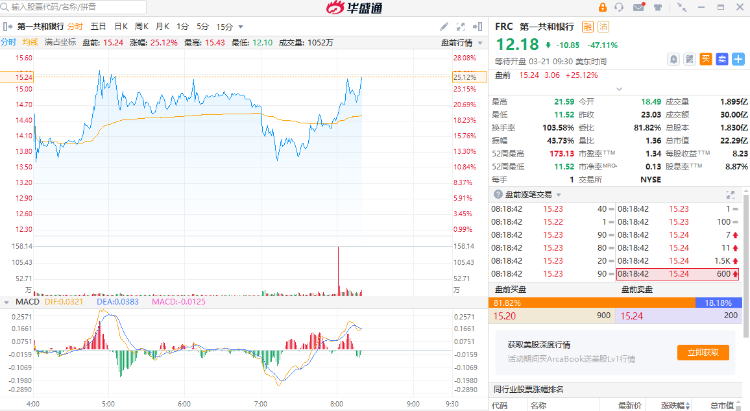Click the 52周最高 value 173.13
This screenshot has height=411, width=750.
point(562,154)
